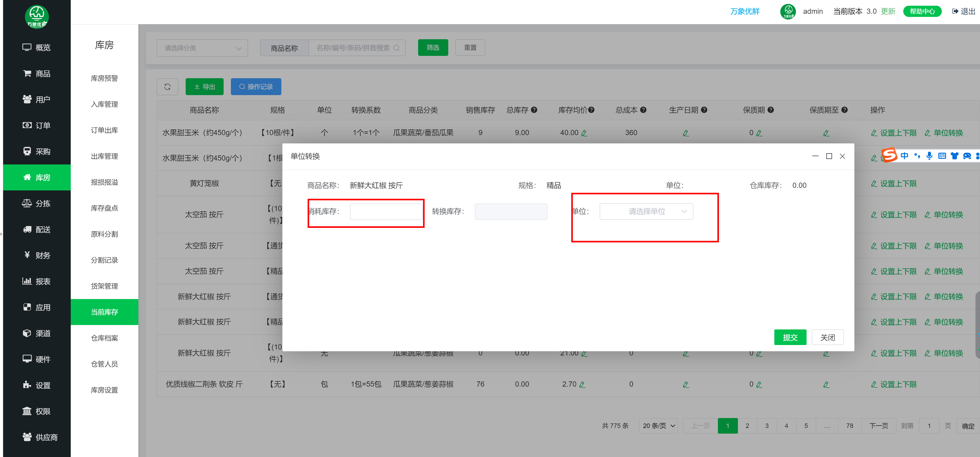The height and width of the screenshot is (457, 980).
Task: Click the Sogou input method S icon
Action: pyautogui.click(x=890, y=155)
